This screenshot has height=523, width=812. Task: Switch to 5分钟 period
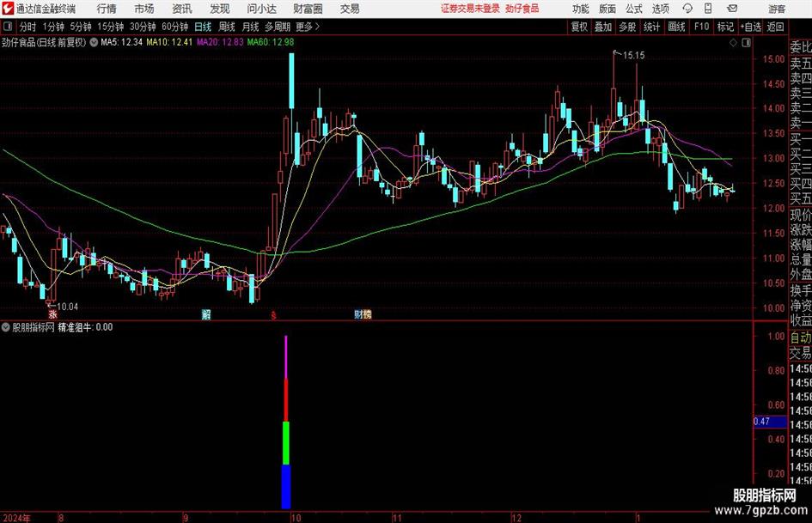point(81,27)
